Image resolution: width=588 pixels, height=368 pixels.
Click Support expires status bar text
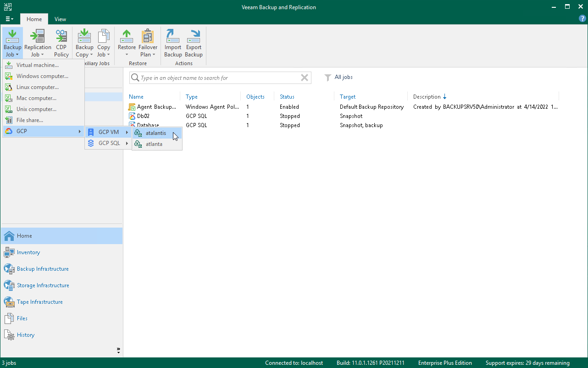coord(527,363)
